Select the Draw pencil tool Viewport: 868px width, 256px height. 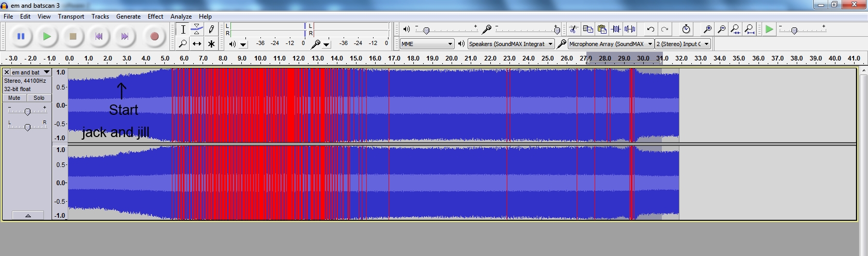pyautogui.click(x=211, y=29)
